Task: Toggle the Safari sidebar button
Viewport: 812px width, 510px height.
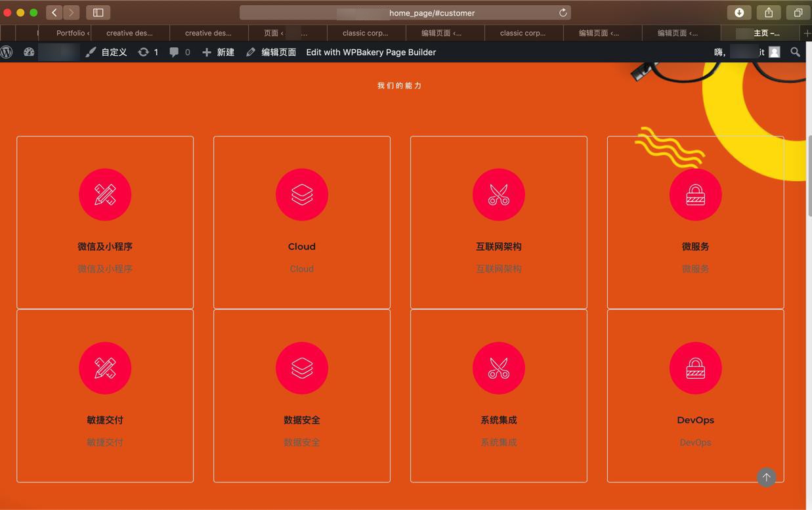Action: (98, 12)
